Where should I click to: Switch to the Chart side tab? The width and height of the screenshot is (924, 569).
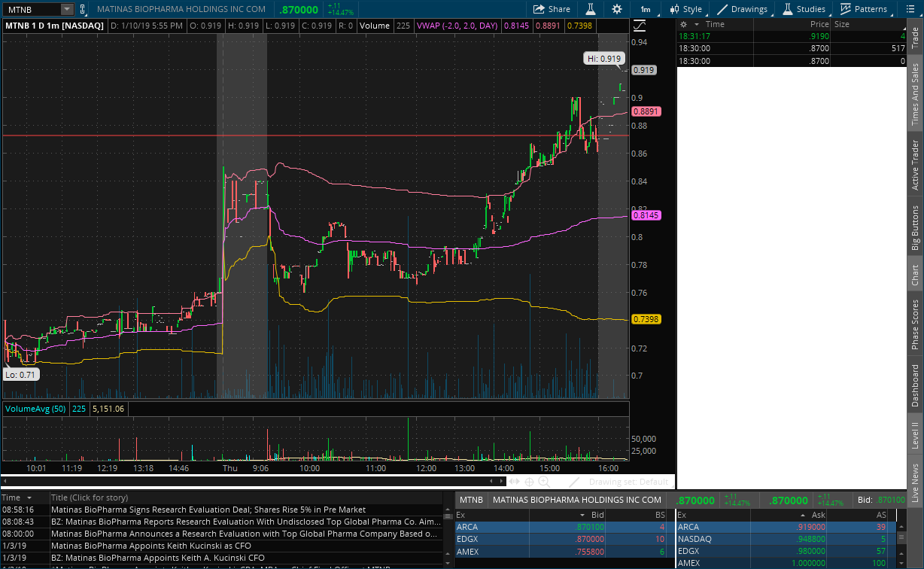coord(915,275)
